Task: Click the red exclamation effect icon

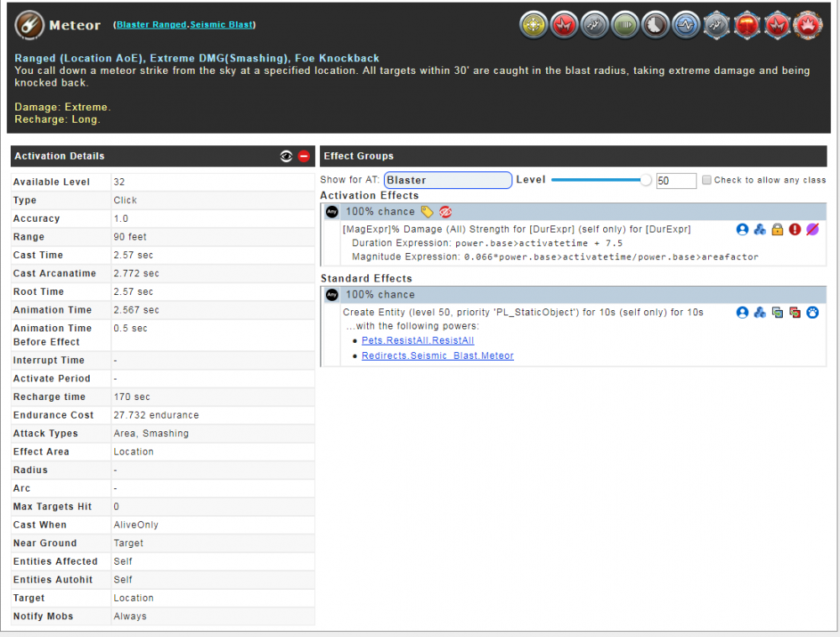Action: [x=795, y=229]
